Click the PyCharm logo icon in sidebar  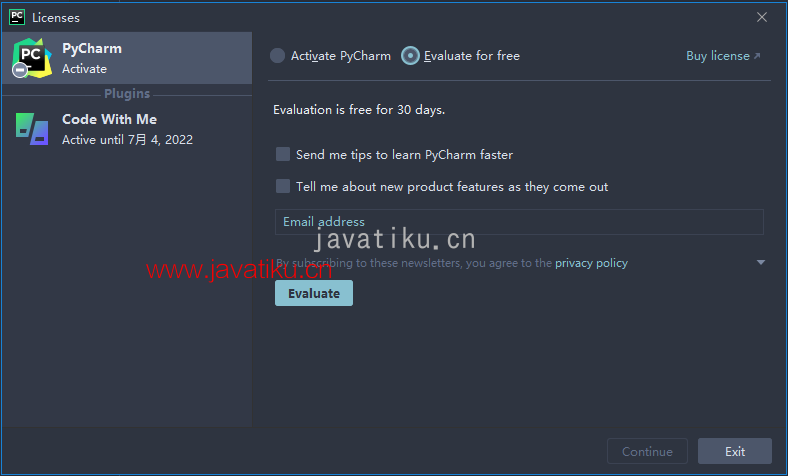click(x=32, y=58)
